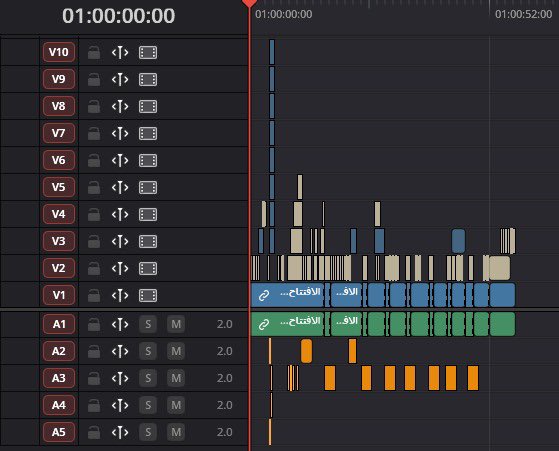The height and width of the screenshot is (451, 559).
Task: Toggle auto track selector on V5
Action: [120, 188]
